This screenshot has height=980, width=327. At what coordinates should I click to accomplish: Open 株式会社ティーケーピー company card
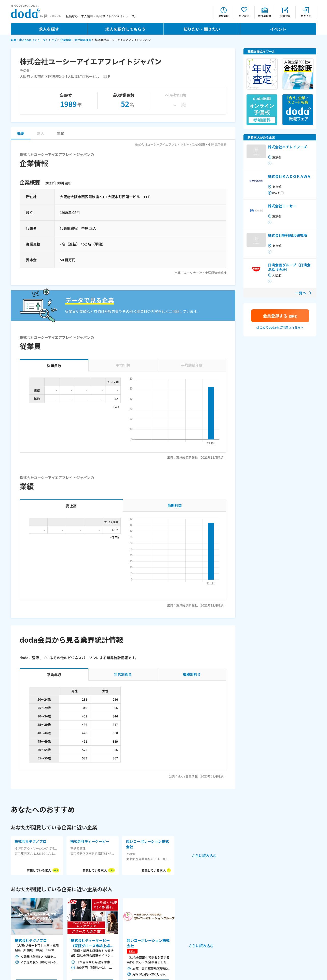click(92, 856)
